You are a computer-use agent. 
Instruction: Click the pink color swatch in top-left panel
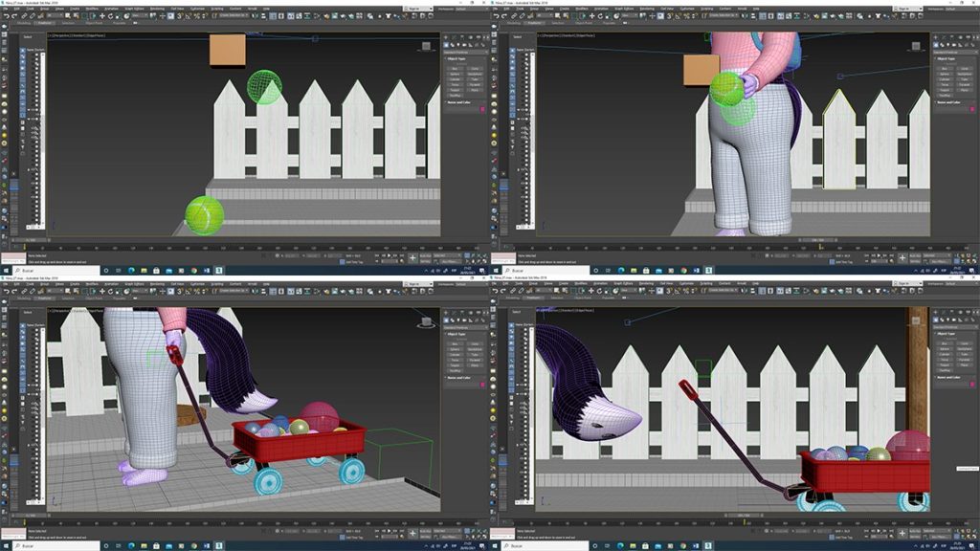(x=484, y=108)
